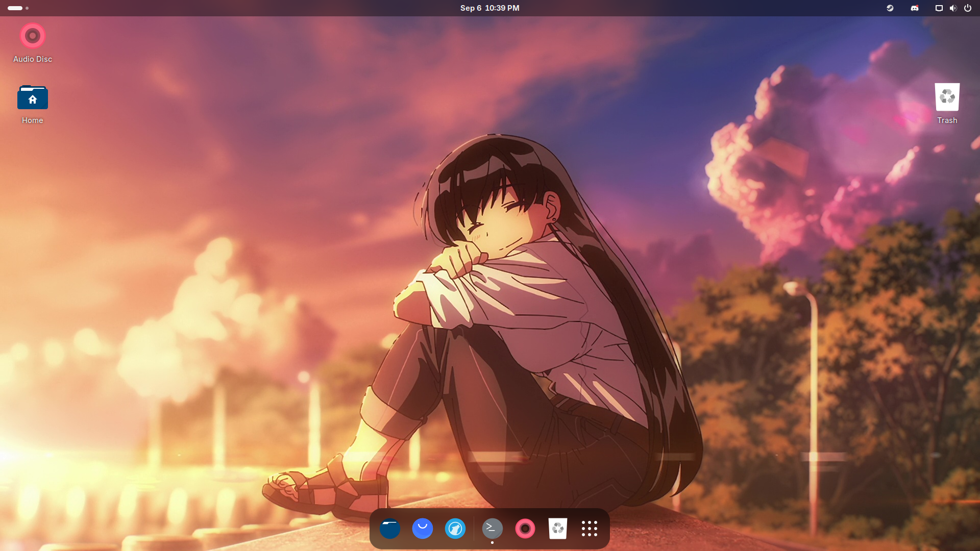Screen dimensions: 980x551
Task: Open Activities via the workspace indicator pill
Action: click(x=18, y=8)
